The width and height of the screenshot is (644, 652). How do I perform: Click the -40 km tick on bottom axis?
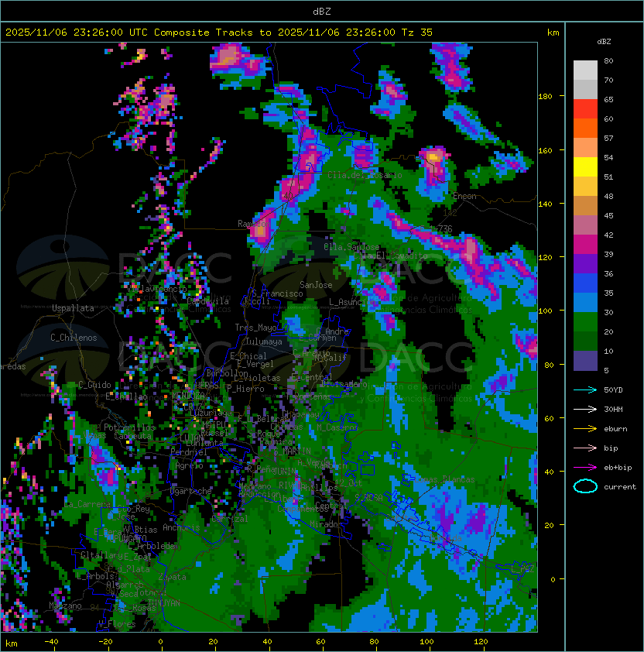coord(51,642)
